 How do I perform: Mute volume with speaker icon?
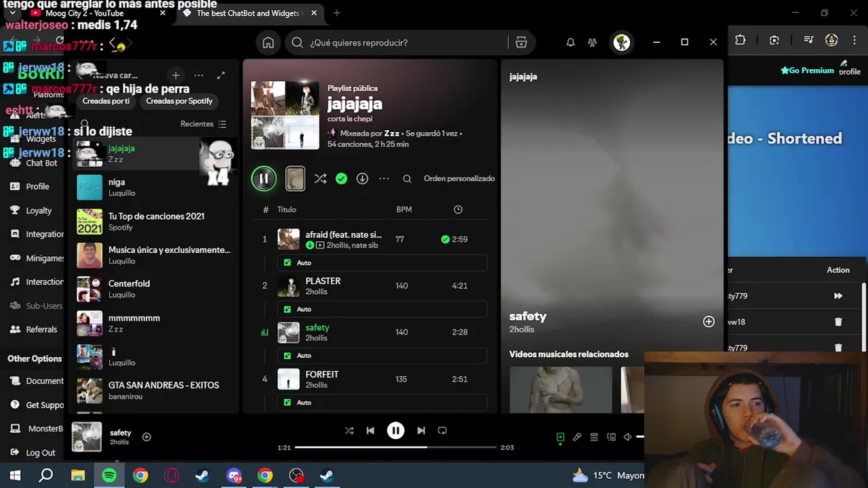pyautogui.click(x=628, y=437)
